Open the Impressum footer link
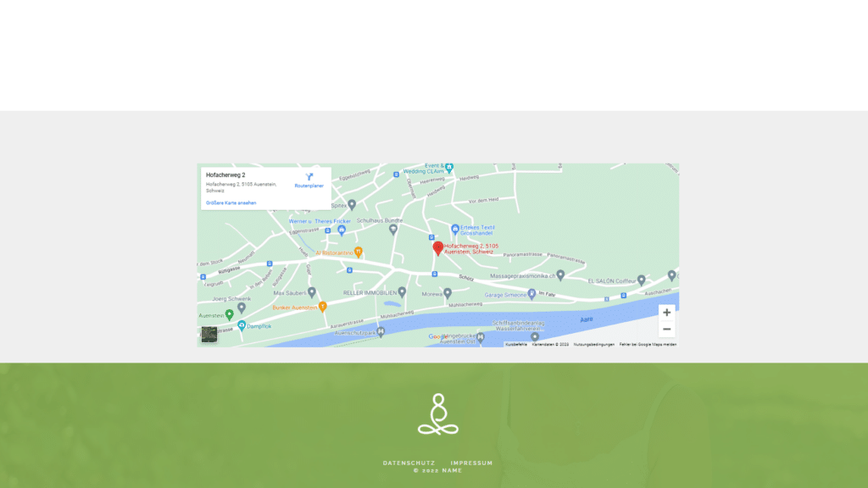Viewport: 868px width, 488px height. click(471, 463)
